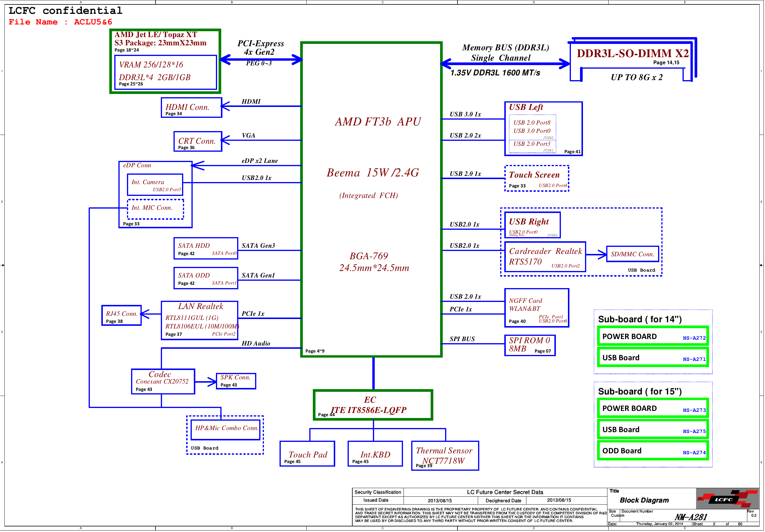
Task: Select the PEG 0~3 label
Action: pyautogui.click(x=259, y=63)
